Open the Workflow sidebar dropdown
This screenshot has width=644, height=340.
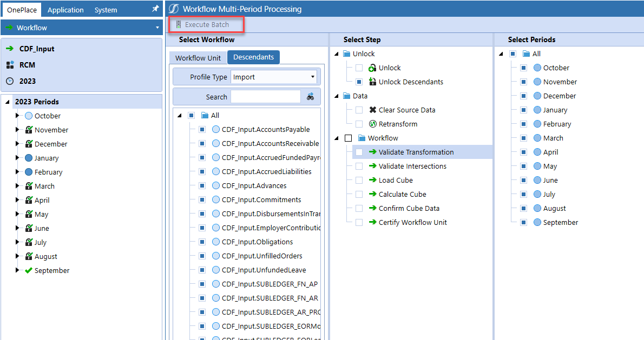coord(157,27)
